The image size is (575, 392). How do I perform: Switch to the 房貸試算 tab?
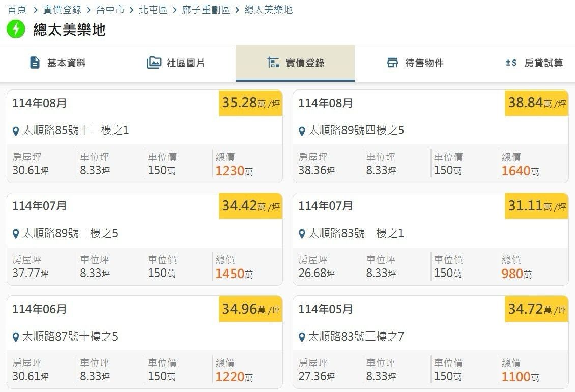coord(534,63)
